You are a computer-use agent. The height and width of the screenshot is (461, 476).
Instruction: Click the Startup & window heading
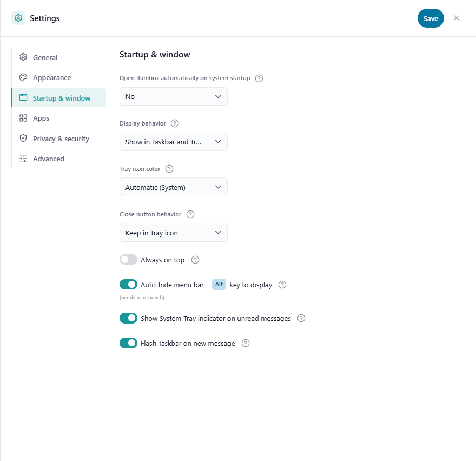(155, 54)
